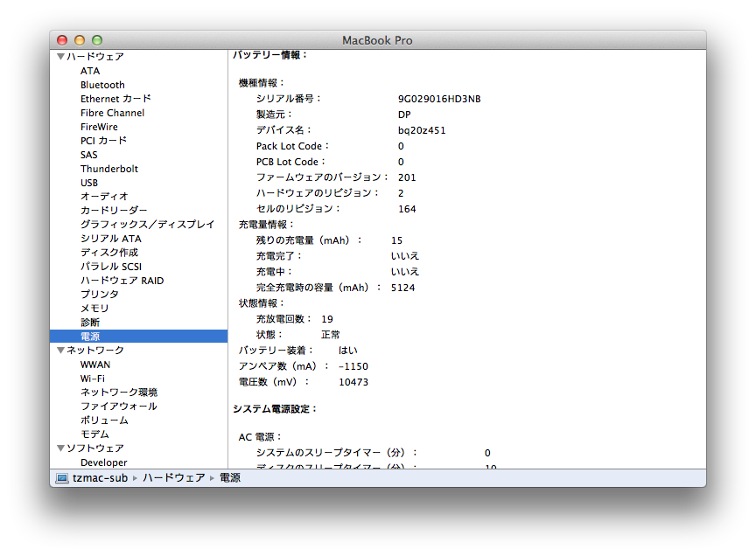Image resolution: width=756 pixels, height=556 pixels.
Task: Click the highlighted 電源 sidebar item
Action: pyautogui.click(x=90, y=337)
